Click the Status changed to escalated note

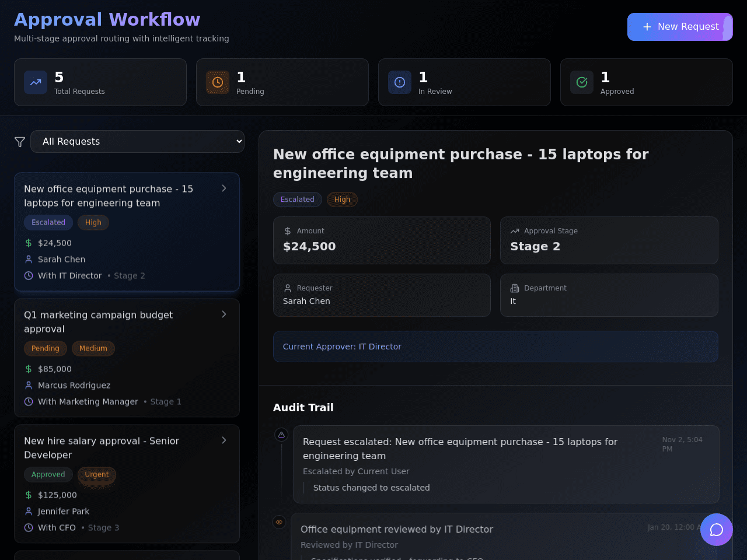pyautogui.click(x=372, y=488)
